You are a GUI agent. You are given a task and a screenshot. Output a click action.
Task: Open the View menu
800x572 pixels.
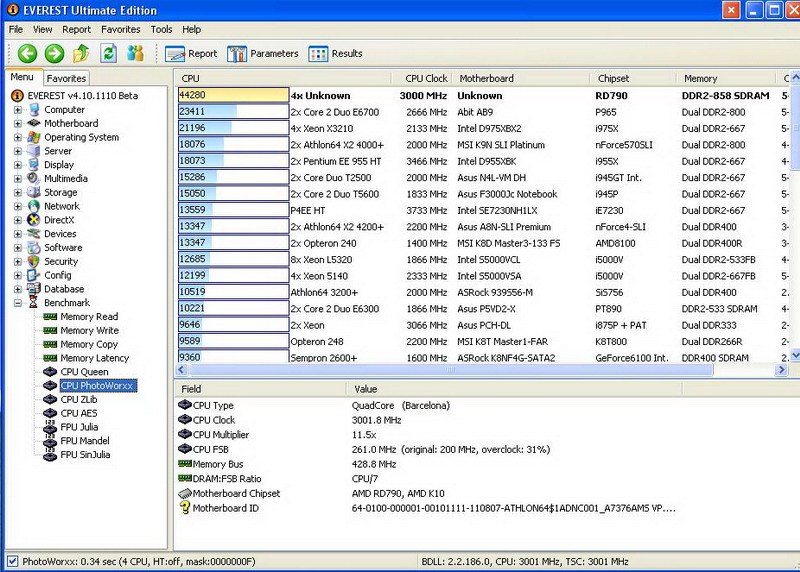coord(42,30)
